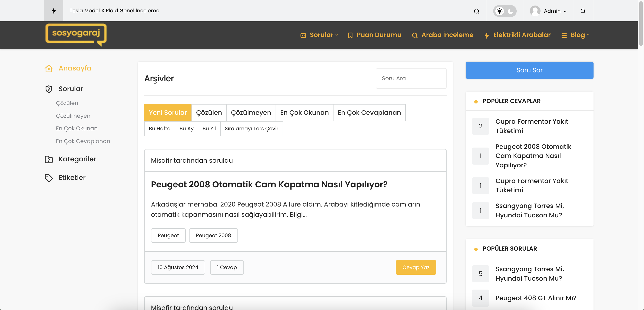Image resolution: width=644 pixels, height=310 pixels.
Task: Click the Peugeot 2008 tag
Action: tap(213, 235)
